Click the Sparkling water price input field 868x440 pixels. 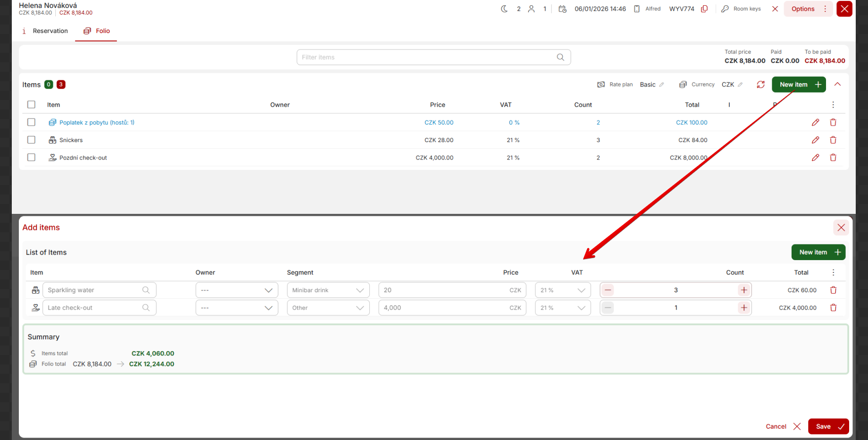coord(443,290)
